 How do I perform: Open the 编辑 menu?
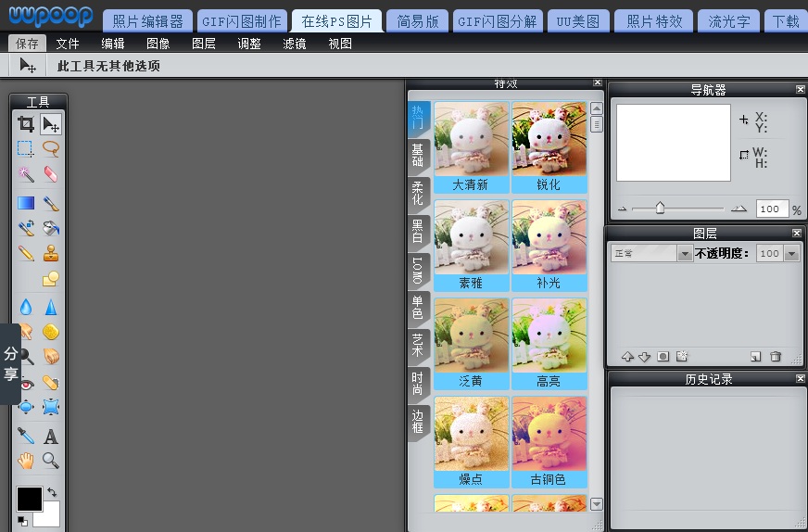[113, 44]
